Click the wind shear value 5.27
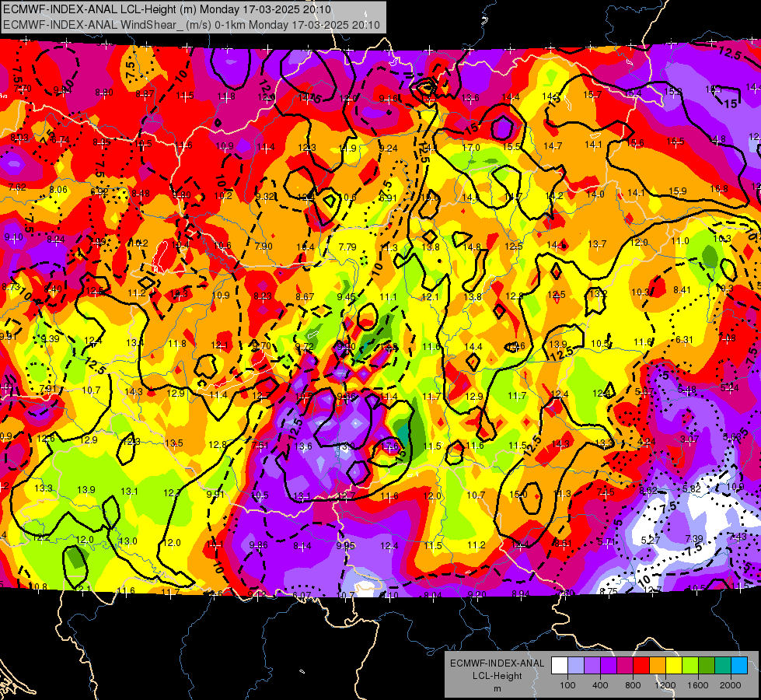 tap(651, 541)
